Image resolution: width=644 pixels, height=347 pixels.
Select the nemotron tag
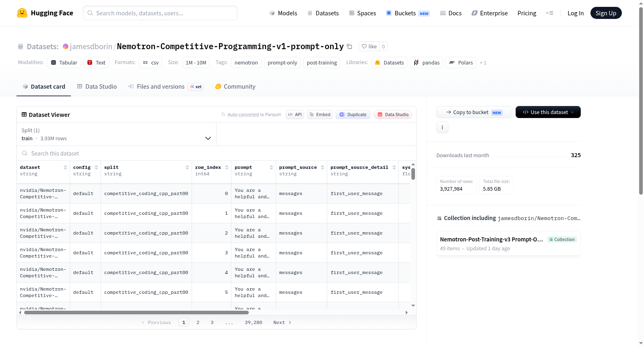coord(246,62)
